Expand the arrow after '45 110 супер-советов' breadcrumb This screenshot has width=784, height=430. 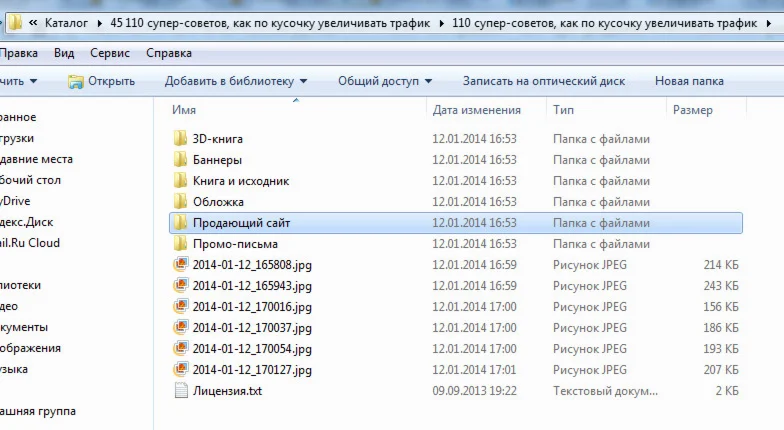tap(442, 24)
